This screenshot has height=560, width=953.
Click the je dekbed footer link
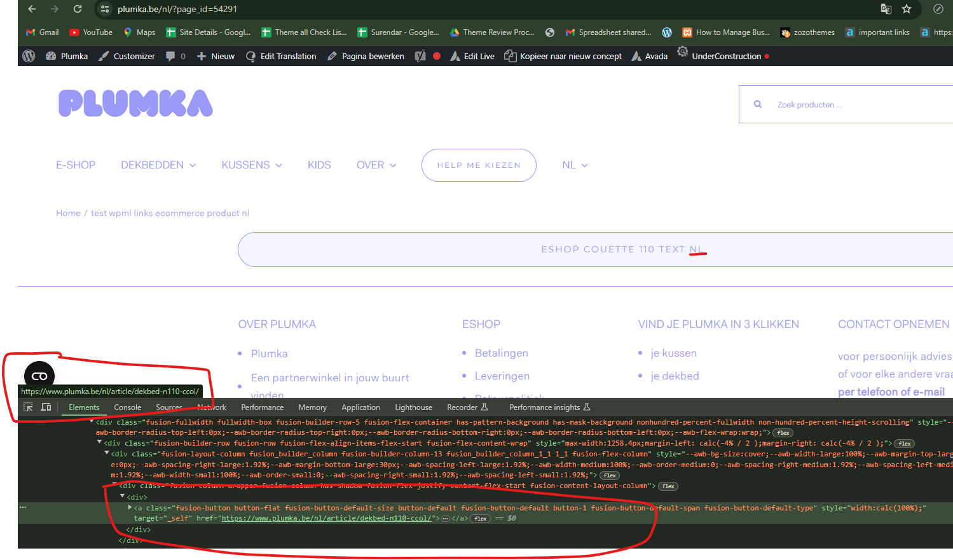675,376
